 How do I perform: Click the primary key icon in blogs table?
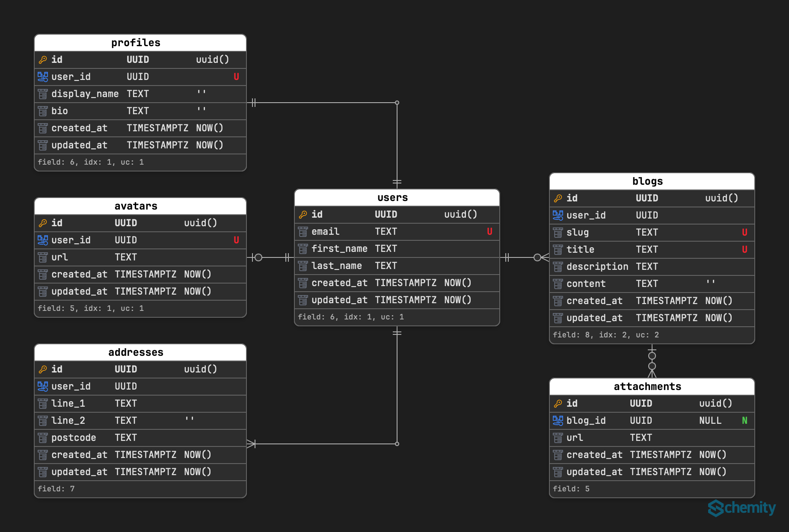pos(558,198)
